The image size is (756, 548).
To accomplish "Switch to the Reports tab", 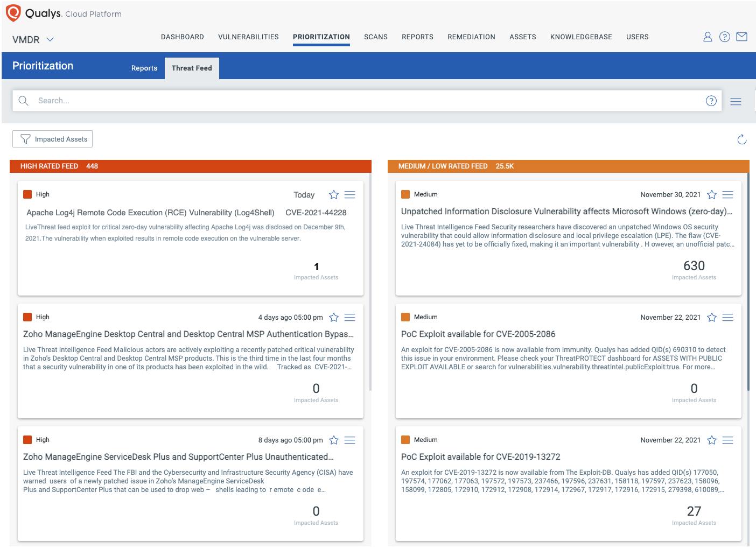I will pyautogui.click(x=144, y=68).
